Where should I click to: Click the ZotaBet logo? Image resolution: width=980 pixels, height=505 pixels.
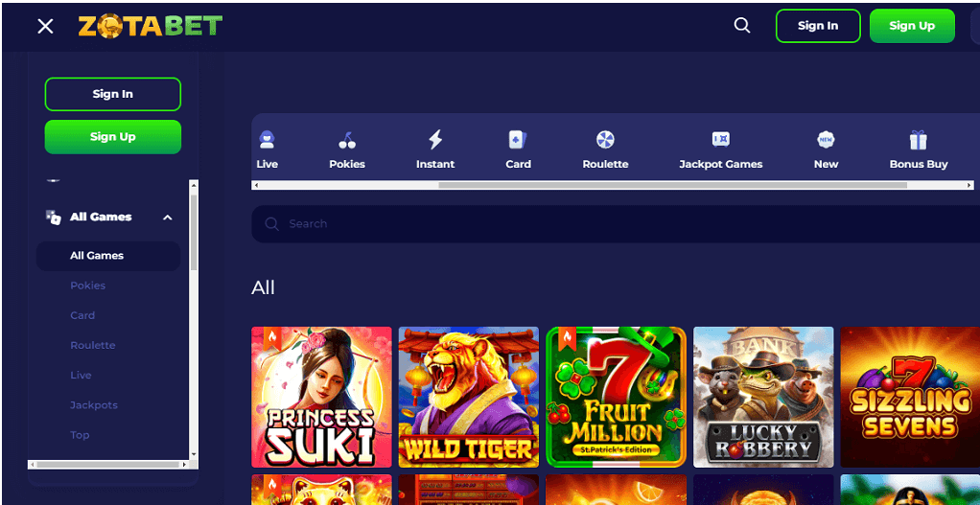[x=150, y=26]
